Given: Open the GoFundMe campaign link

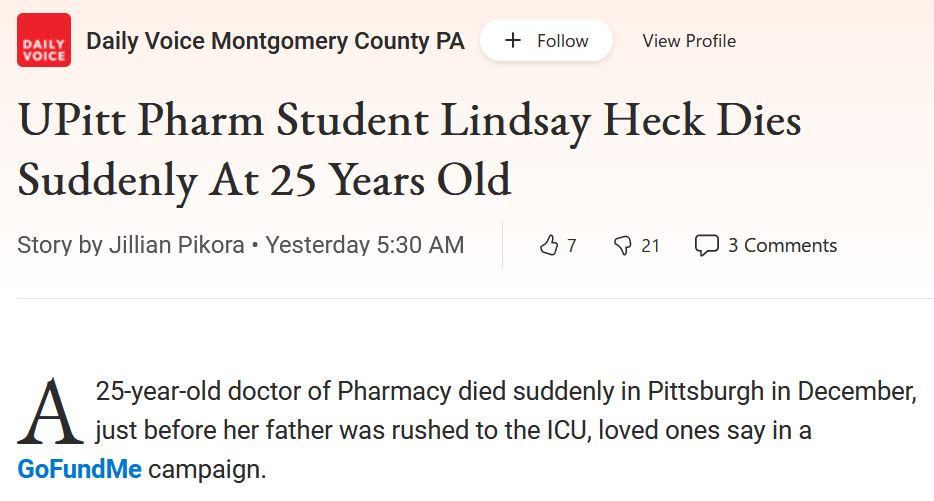Looking at the screenshot, I should pos(79,469).
